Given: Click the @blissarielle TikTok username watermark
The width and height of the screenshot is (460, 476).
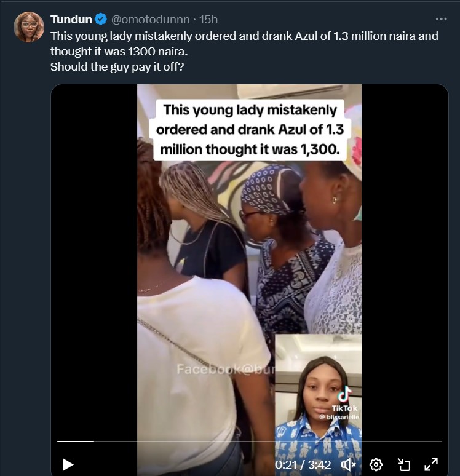Looking at the screenshot, I should click(x=339, y=417).
